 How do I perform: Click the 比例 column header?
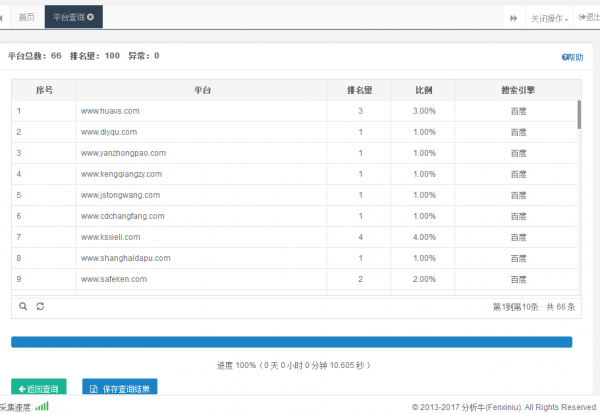[x=424, y=90]
